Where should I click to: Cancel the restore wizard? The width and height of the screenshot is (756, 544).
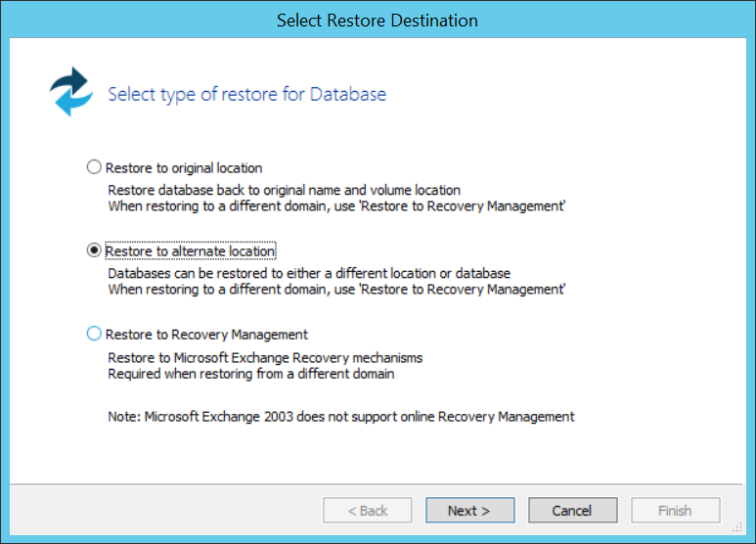(572, 510)
